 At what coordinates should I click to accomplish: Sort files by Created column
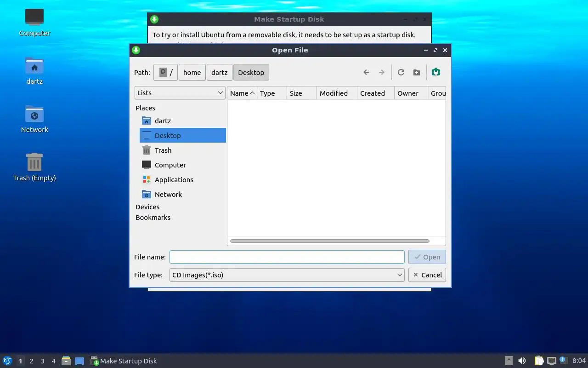pyautogui.click(x=376, y=93)
